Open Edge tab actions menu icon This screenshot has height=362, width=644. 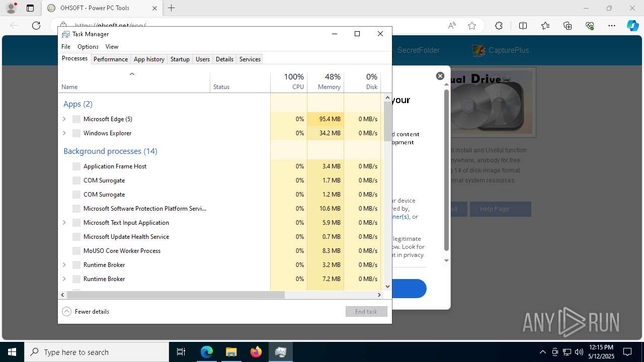[30, 8]
